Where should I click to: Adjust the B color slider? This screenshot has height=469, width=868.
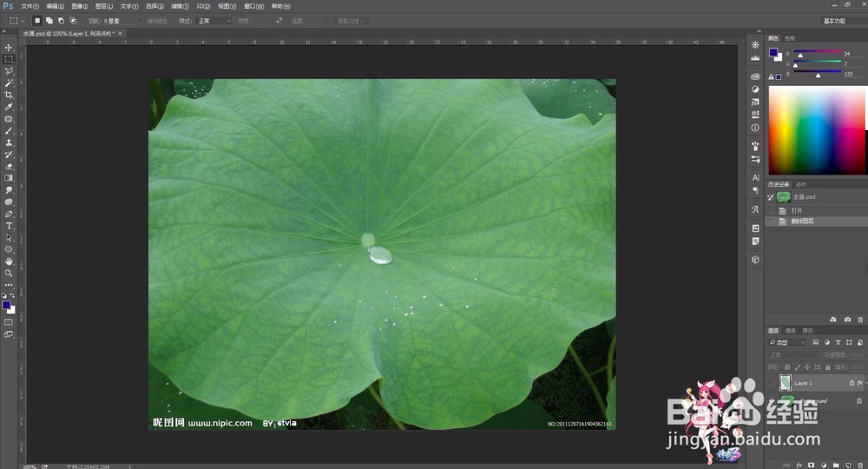point(819,74)
